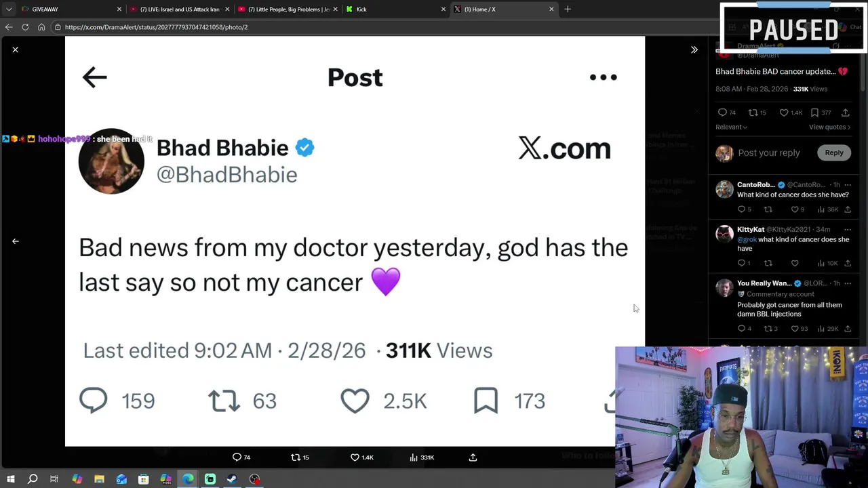
Task: Collapse the side panel with the double chevron
Action: pos(694,49)
